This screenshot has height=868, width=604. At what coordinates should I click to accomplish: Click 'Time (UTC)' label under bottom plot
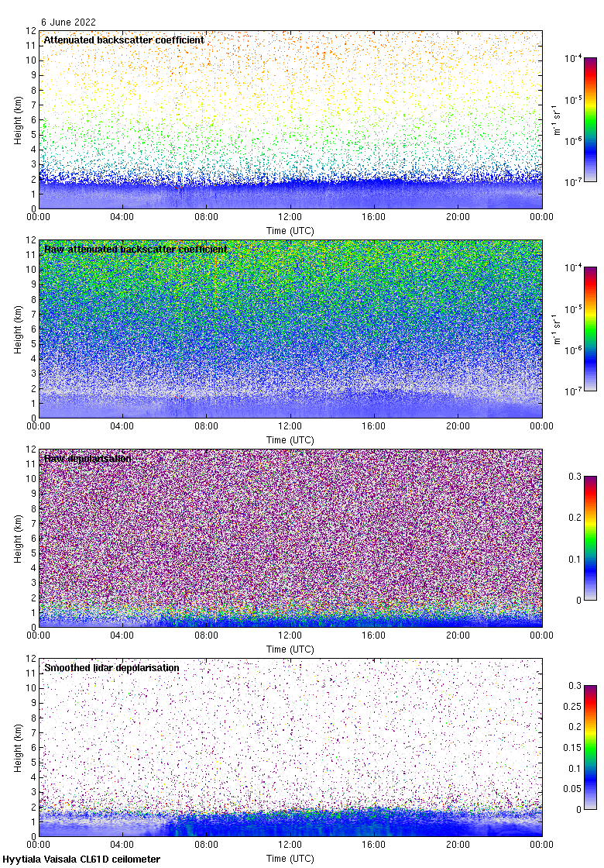click(x=290, y=859)
